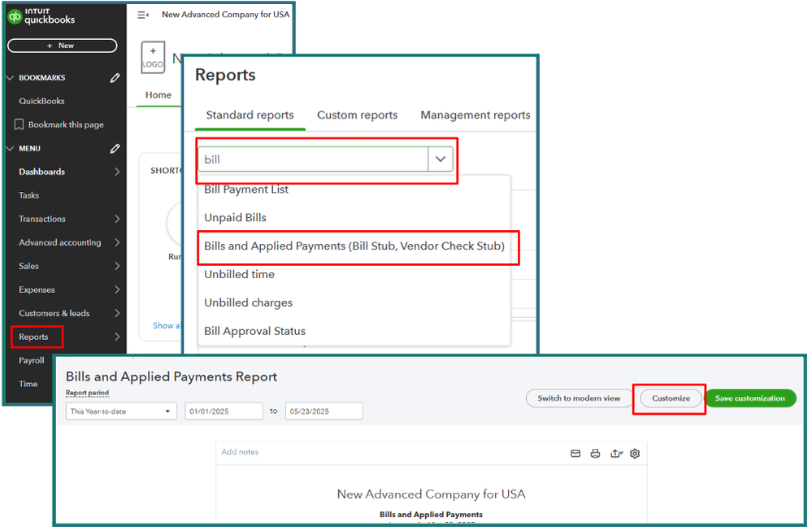The width and height of the screenshot is (812, 531).
Task: Switch to Custom reports tab
Action: [x=358, y=115]
